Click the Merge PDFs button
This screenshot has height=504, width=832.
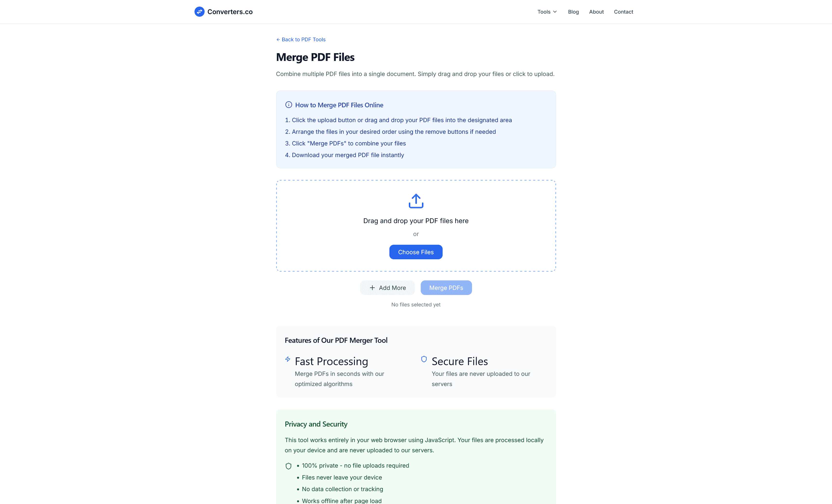pyautogui.click(x=446, y=288)
